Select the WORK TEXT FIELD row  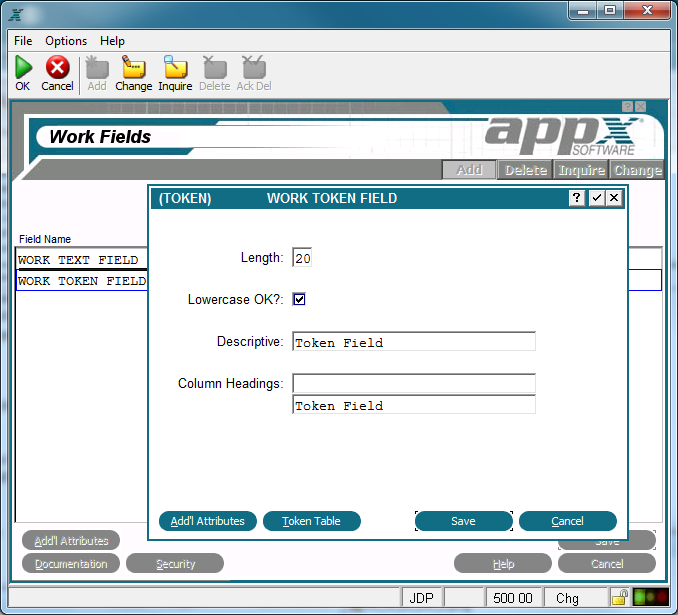click(82, 259)
